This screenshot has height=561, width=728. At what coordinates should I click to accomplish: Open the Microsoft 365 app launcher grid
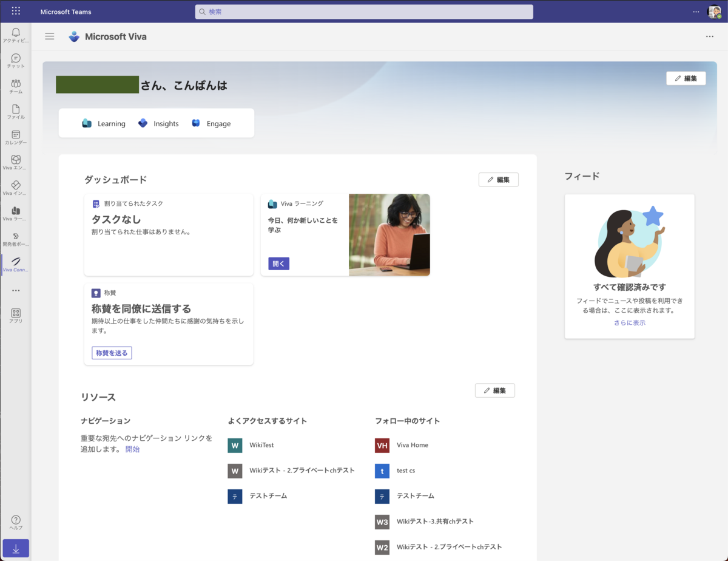pos(16,11)
